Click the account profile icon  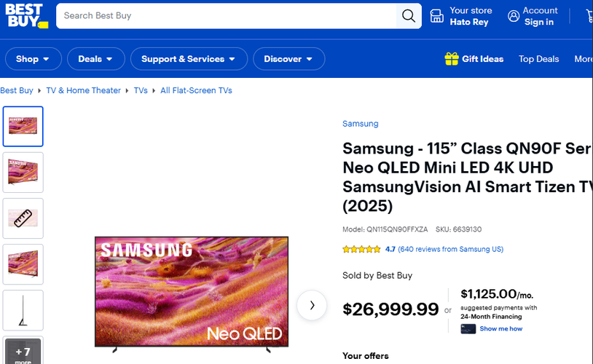tap(514, 16)
